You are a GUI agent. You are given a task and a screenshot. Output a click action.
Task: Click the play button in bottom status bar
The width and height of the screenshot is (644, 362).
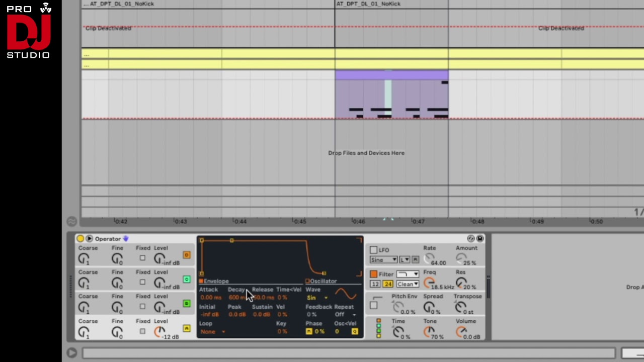(71, 353)
